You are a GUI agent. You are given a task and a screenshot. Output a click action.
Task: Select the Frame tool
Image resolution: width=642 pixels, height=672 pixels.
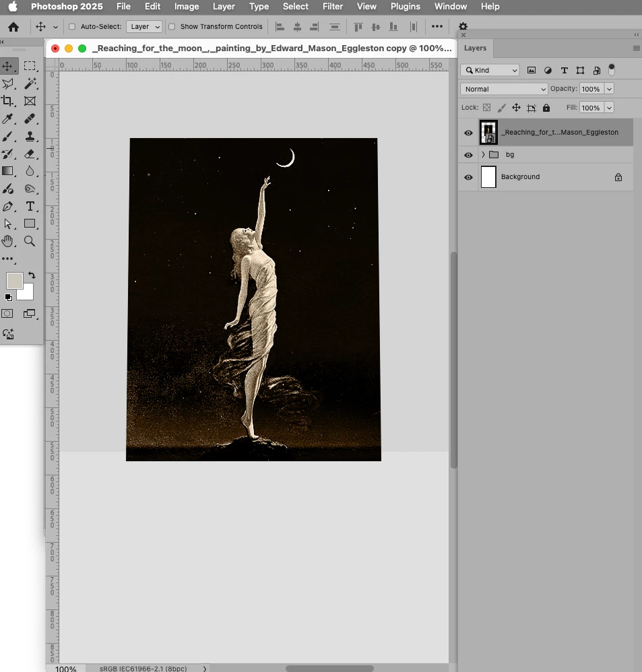click(30, 101)
